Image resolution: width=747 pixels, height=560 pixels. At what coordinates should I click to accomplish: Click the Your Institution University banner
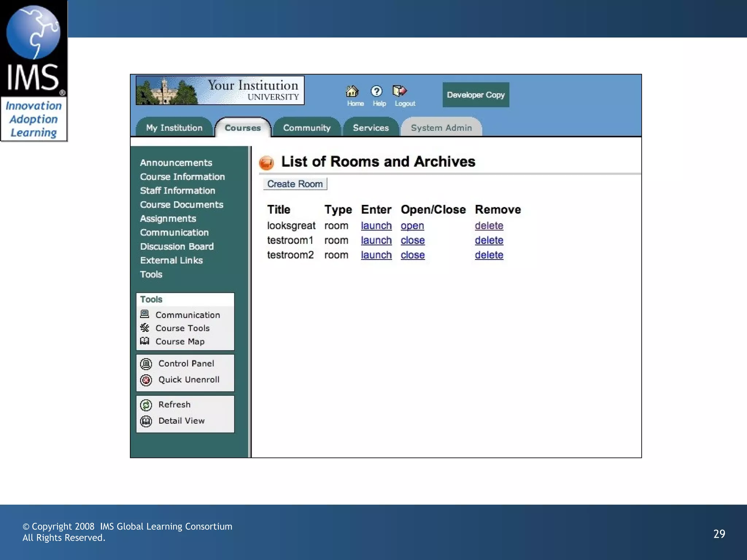pos(220,90)
